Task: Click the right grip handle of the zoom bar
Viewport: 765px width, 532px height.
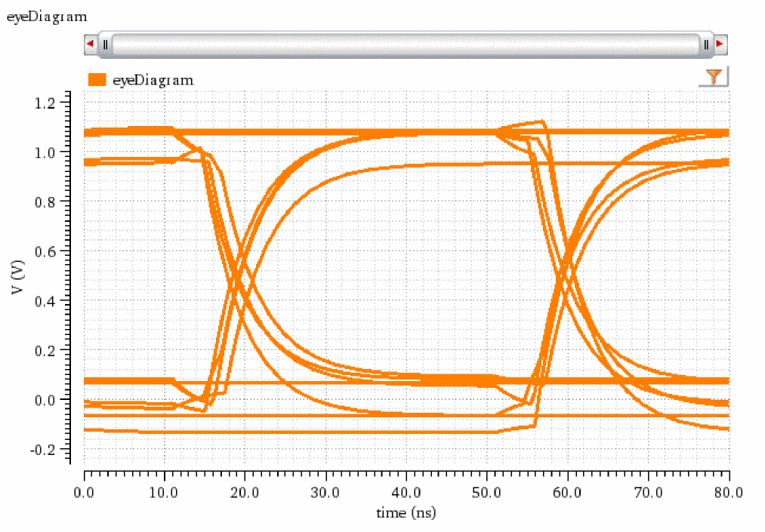Action: (x=706, y=45)
